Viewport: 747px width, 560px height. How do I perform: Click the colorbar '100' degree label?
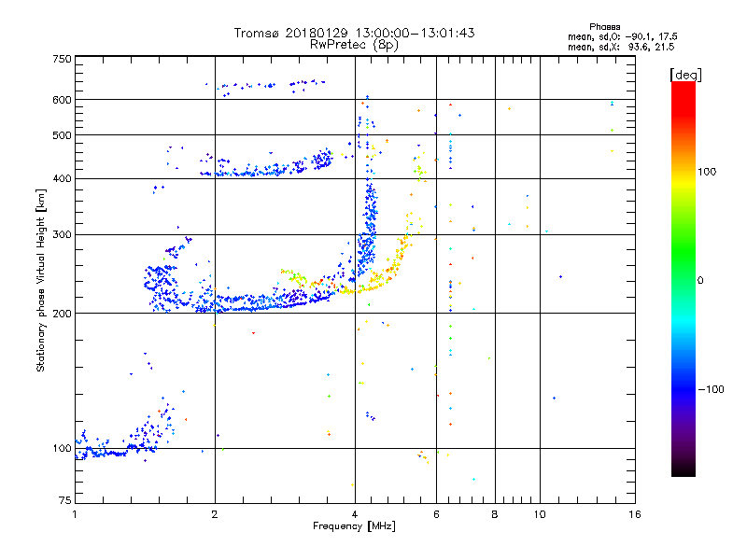tap(707, 172)
